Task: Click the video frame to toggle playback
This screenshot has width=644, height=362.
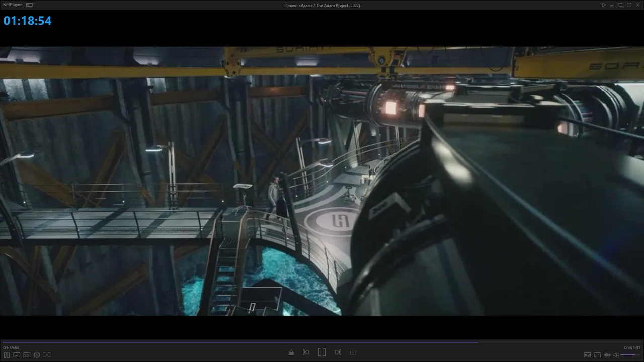Action: pos(322,181)
